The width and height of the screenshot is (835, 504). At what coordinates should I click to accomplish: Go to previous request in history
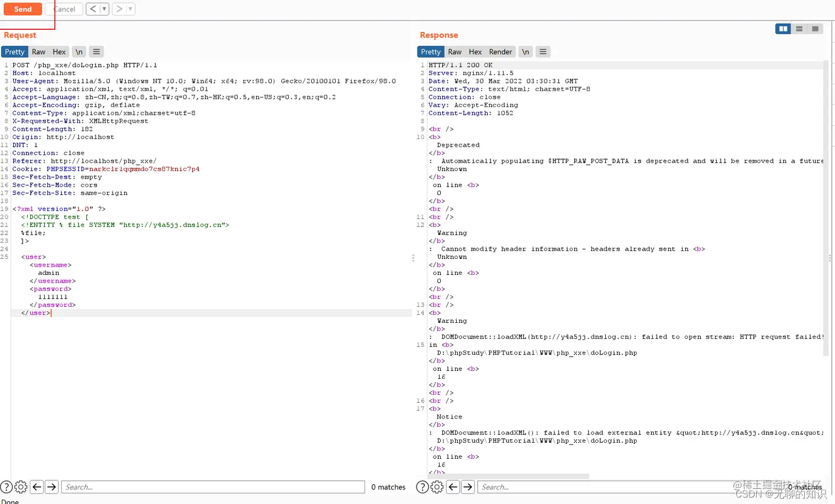[x=93, y=9]
